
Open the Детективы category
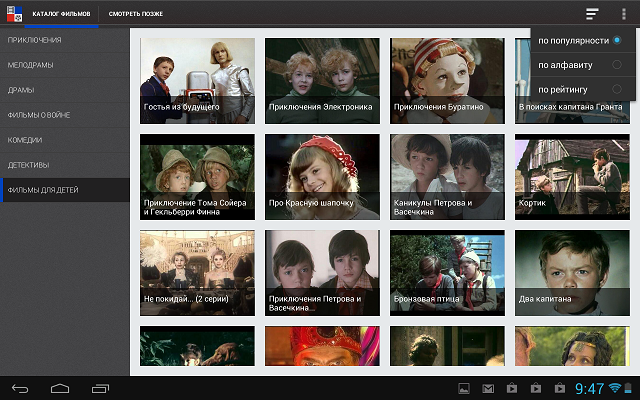65,165
